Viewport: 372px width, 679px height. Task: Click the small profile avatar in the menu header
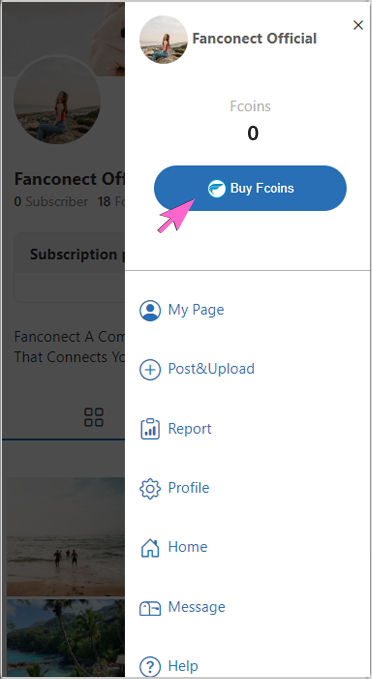coord(164,40)
